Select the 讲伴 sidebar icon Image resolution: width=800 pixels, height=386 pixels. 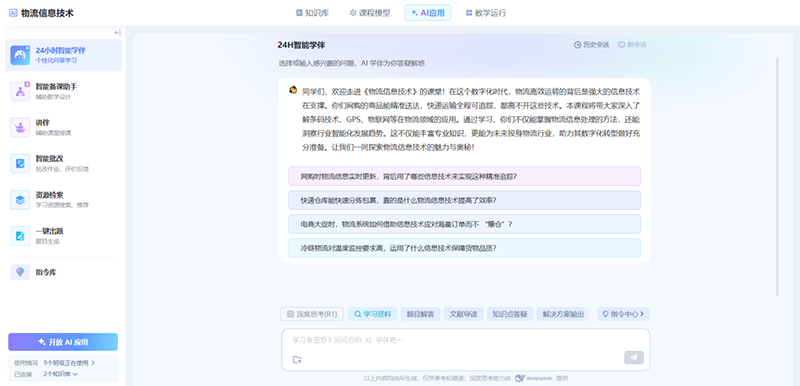(x=20, y=127)
